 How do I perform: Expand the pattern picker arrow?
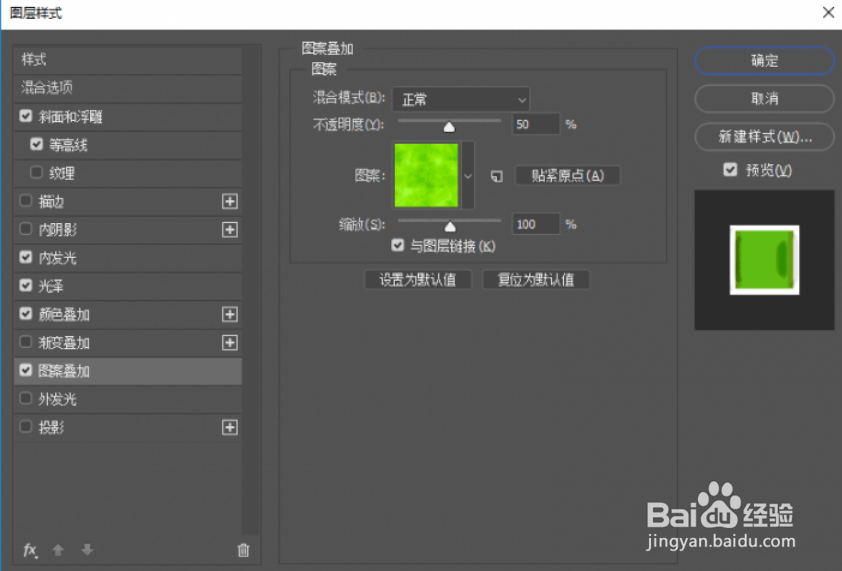point(468,176)
